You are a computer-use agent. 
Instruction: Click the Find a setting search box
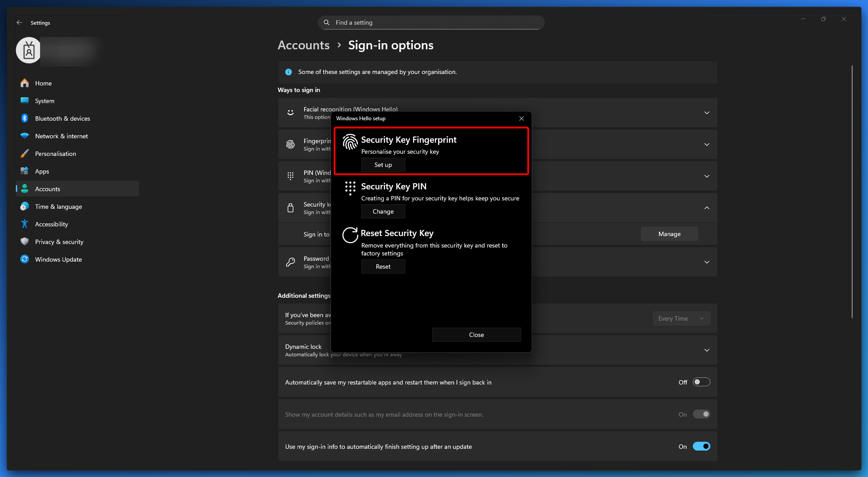(431, 22)
